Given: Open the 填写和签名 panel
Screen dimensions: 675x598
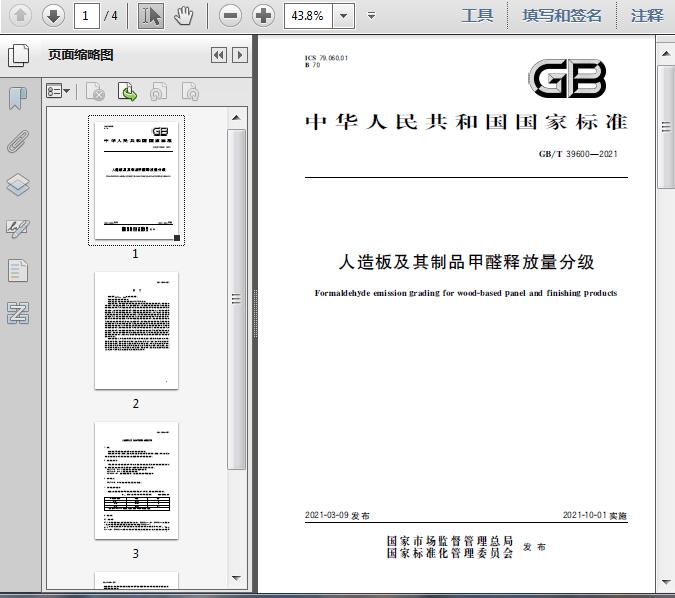Looking at the screenshot, I should [561, 16].
